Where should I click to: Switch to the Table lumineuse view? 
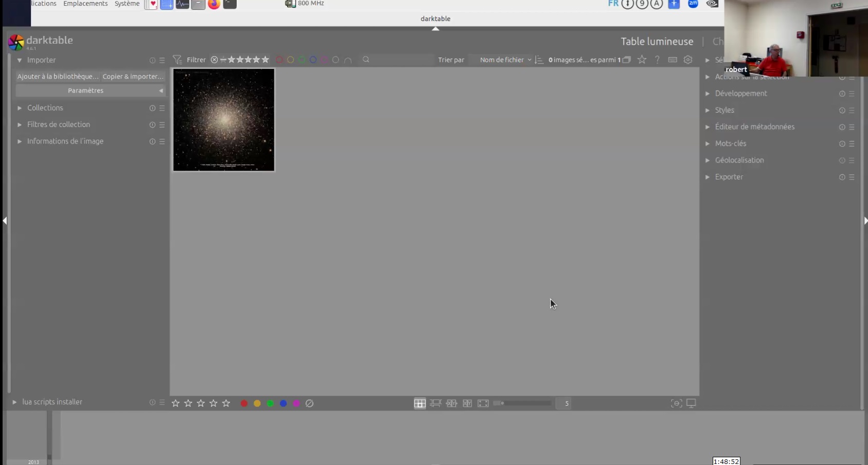[x=657, y=41]
